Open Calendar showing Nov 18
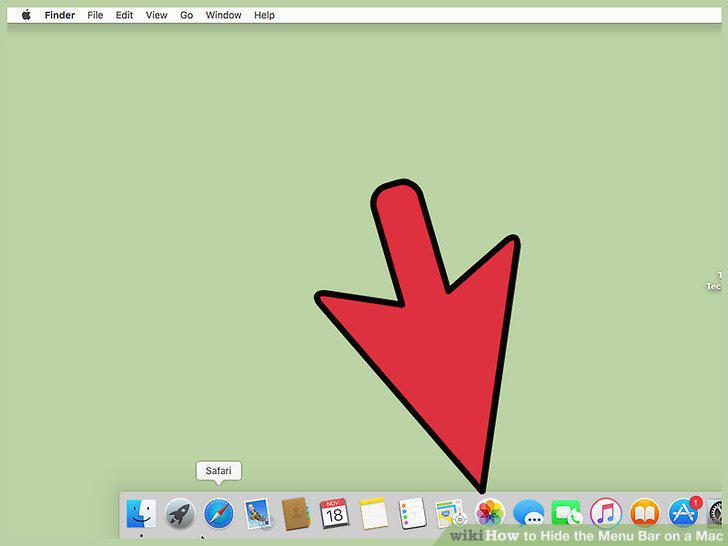Image resolution: width=728 pixels, height=546 pixels. tap(334, 514)
